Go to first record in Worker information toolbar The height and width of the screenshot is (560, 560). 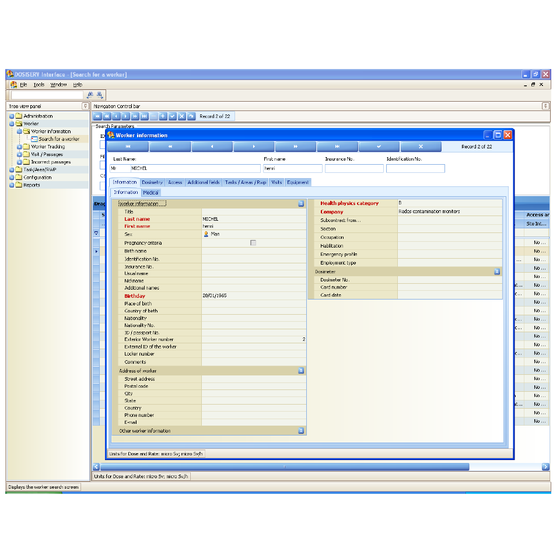click(128, 147)
